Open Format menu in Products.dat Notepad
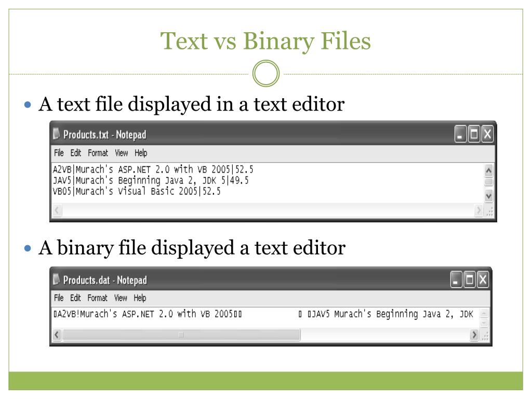This screenshot has height=399, width=532. 97,298
